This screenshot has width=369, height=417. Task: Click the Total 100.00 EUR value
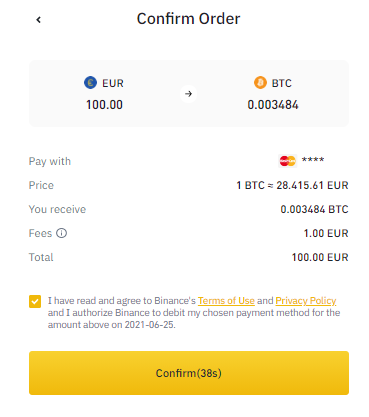click(x=320, y=257)
